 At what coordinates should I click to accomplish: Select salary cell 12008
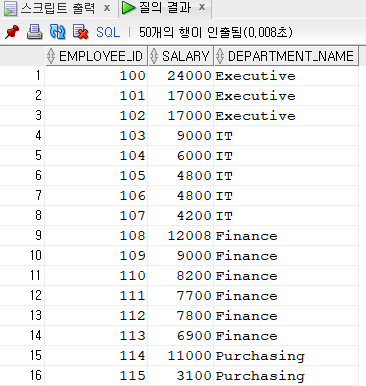point(180,236)
